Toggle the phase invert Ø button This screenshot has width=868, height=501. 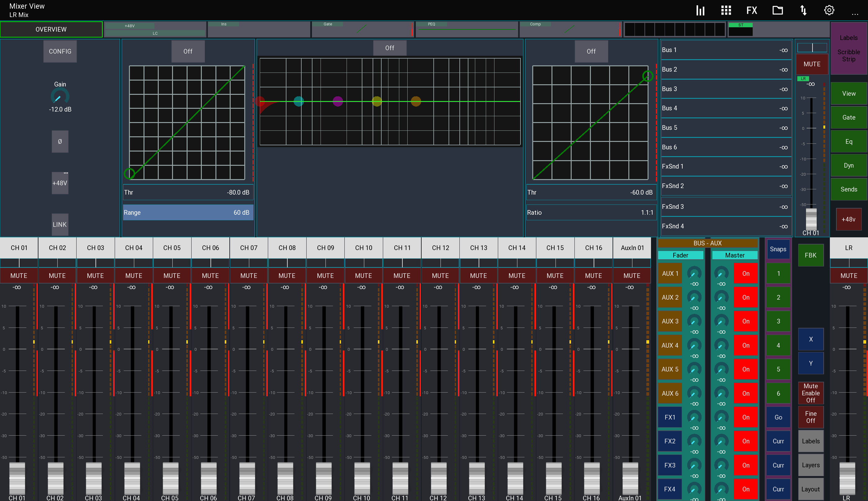(60, 141)
